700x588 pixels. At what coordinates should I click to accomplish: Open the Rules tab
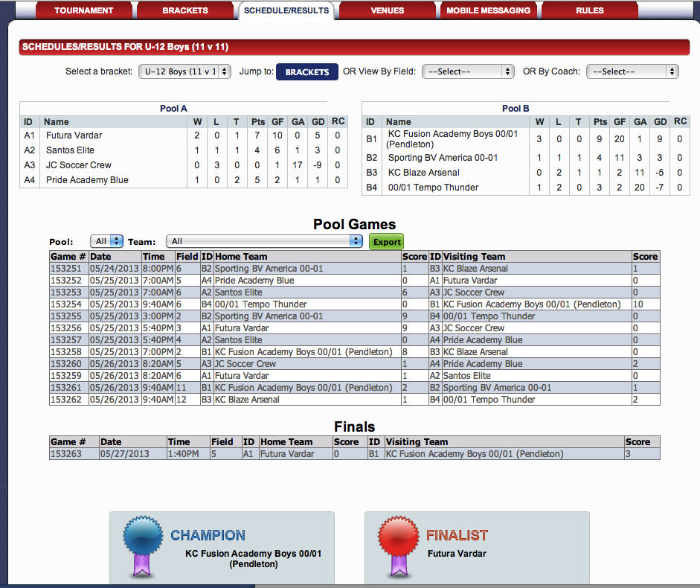[x=589, y=10]
